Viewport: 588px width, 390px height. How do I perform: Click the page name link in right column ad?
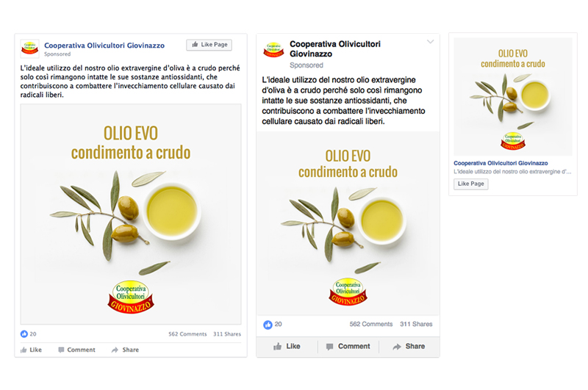501,163
